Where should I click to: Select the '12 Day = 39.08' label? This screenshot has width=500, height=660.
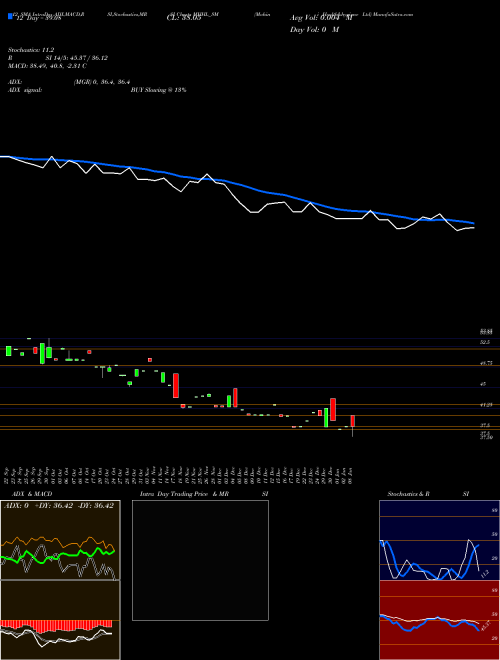[37, 18]
